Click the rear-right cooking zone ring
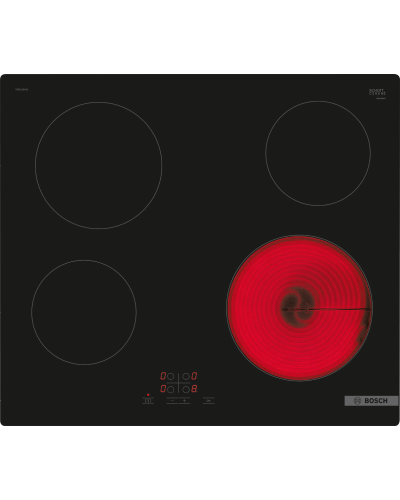 (318, 153)
